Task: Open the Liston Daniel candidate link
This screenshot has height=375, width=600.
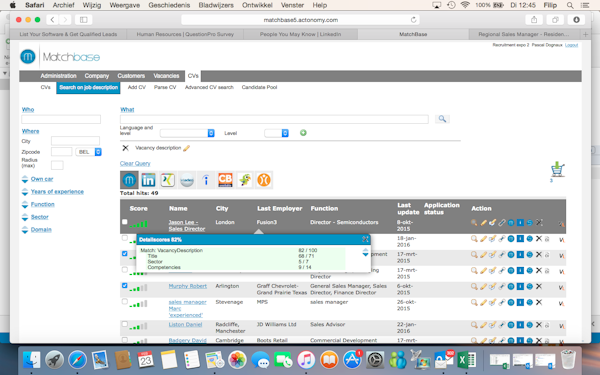Action: [x=185, y=324]
